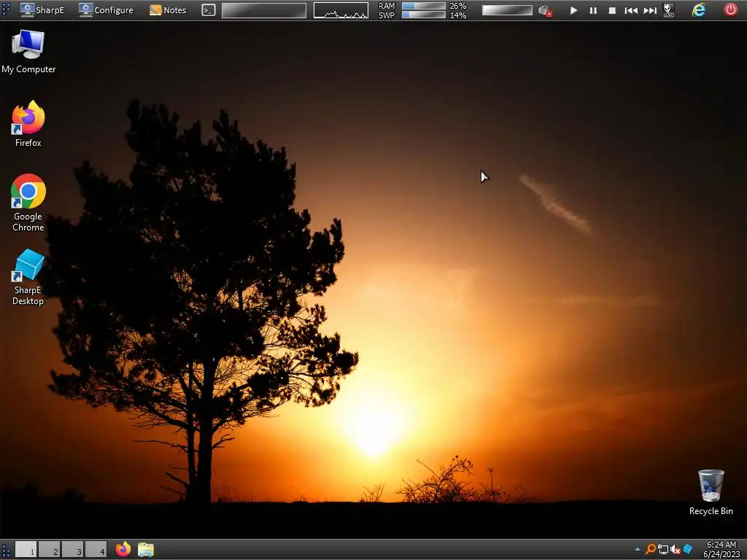Viewport: 747px width, 560px height.
Task: Click the dotted grip at bottom bar left
Action: pyautogui.click(x=6, y=550)
